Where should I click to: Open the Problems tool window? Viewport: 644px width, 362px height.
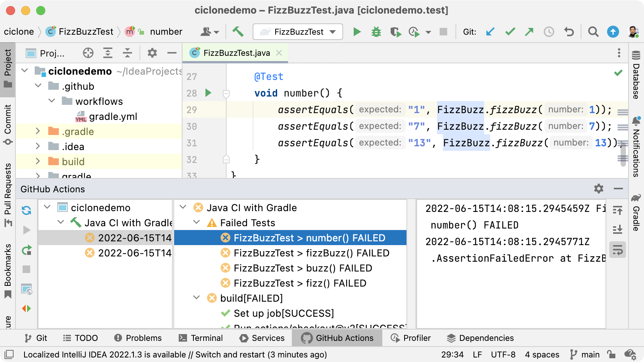coord(138,338)
